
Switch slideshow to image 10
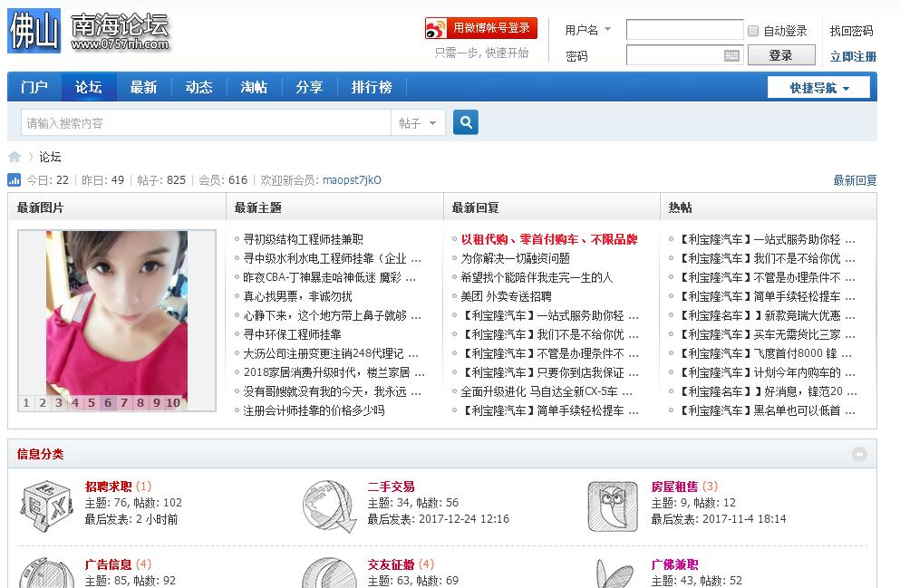pos(173,402)
